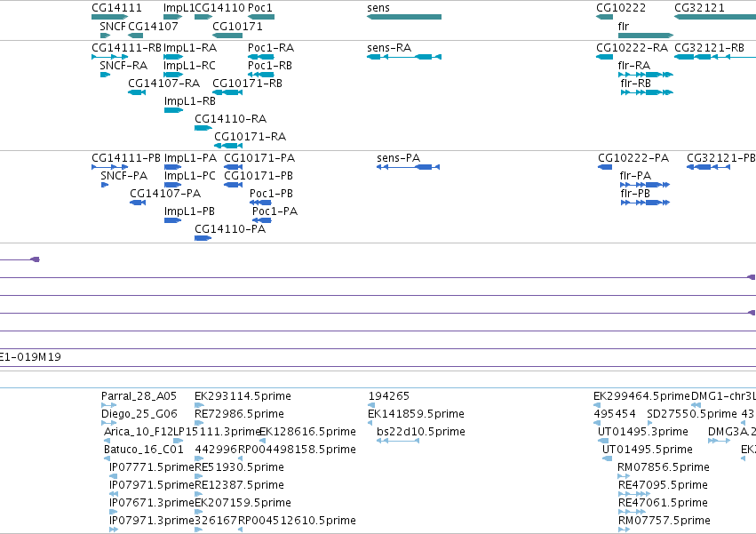756x534 pixels.
Task: Open the flr-RB transcript label
Action: tap(635, 84)
